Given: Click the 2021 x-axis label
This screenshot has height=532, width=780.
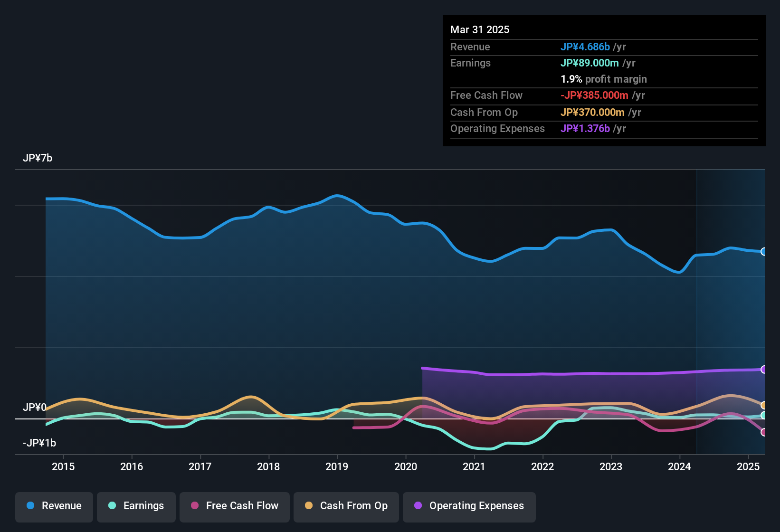Looking at the screenshot, I should point(474,466).
